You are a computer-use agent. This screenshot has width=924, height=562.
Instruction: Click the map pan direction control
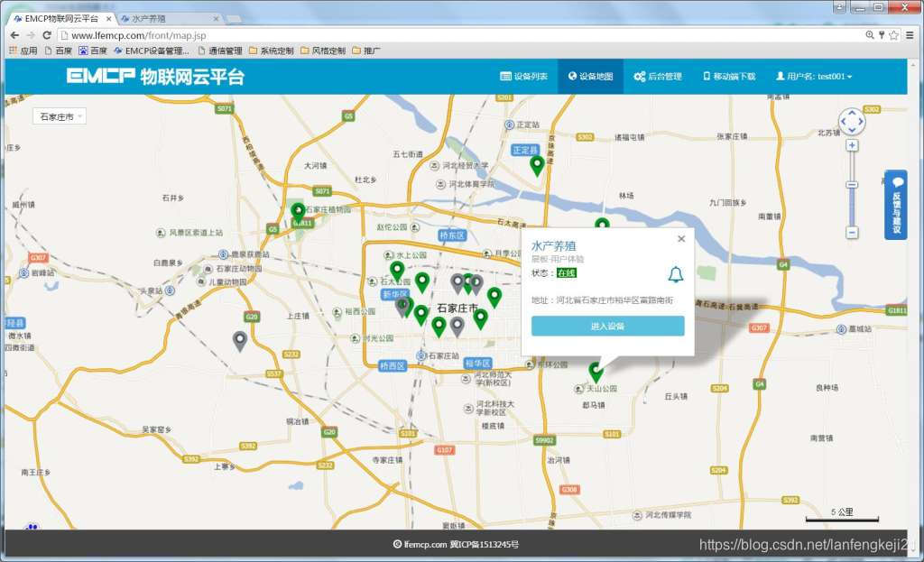click(852, 122)
